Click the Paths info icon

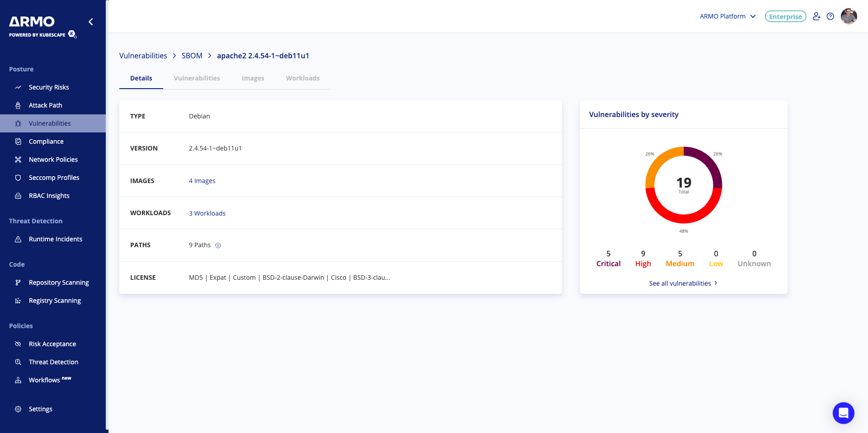coord(218,245)
